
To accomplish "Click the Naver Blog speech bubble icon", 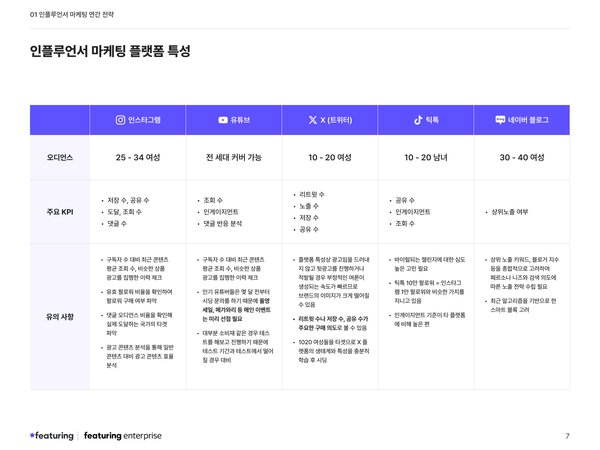I will (x=500, y=120).
